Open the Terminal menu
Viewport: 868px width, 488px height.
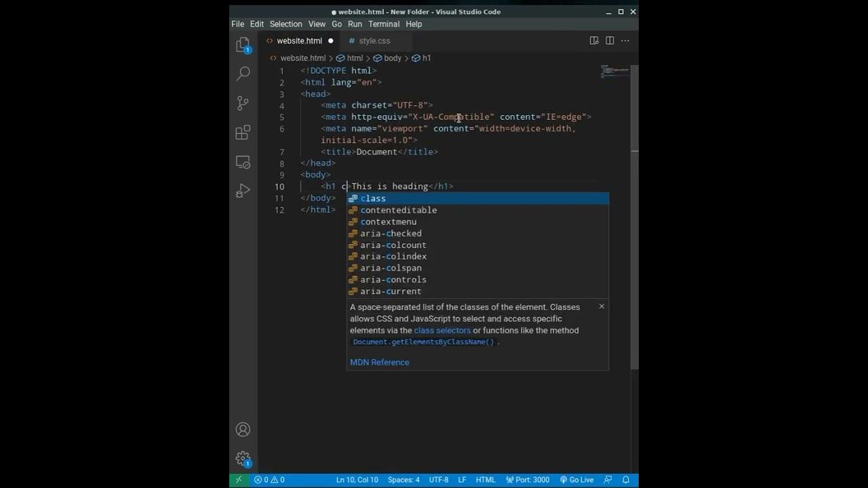[x=384, y=24]
